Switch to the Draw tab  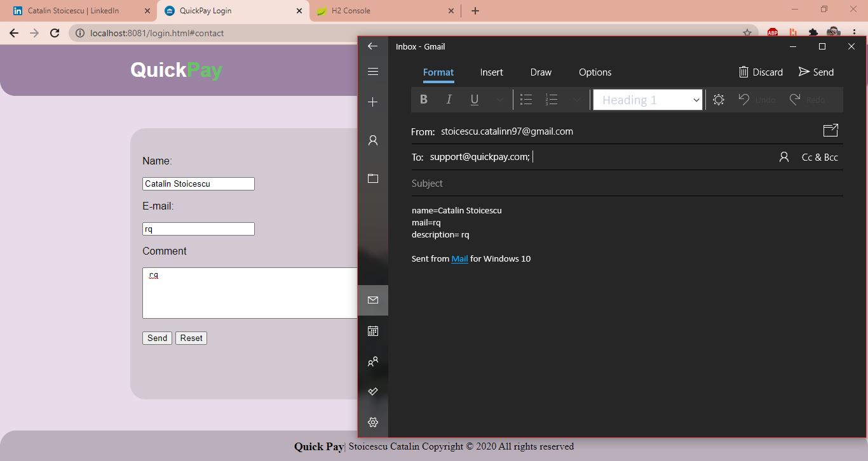tap(541, 72)
